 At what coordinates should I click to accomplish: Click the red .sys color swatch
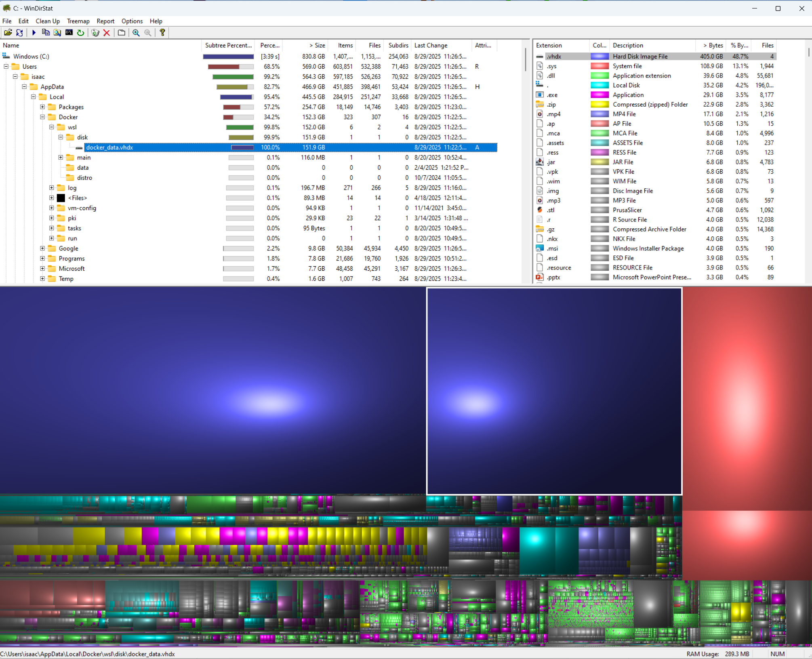(600, 66)
